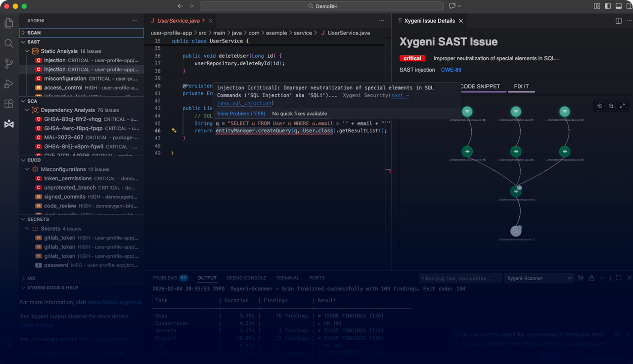Open Xygeni sidebar more actions menu

pyautogui.click(x=135, y=21)
